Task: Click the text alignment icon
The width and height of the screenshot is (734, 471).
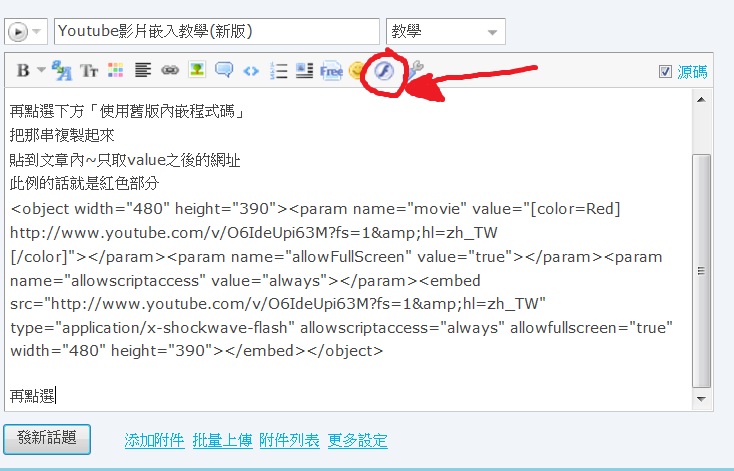Action: [143, 70]
